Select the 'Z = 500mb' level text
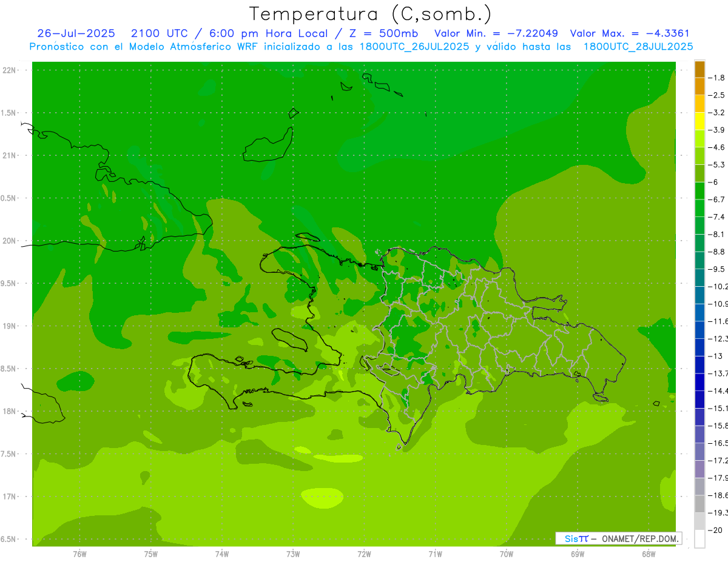This screenshot has width=728, height=562. (383, 33)
